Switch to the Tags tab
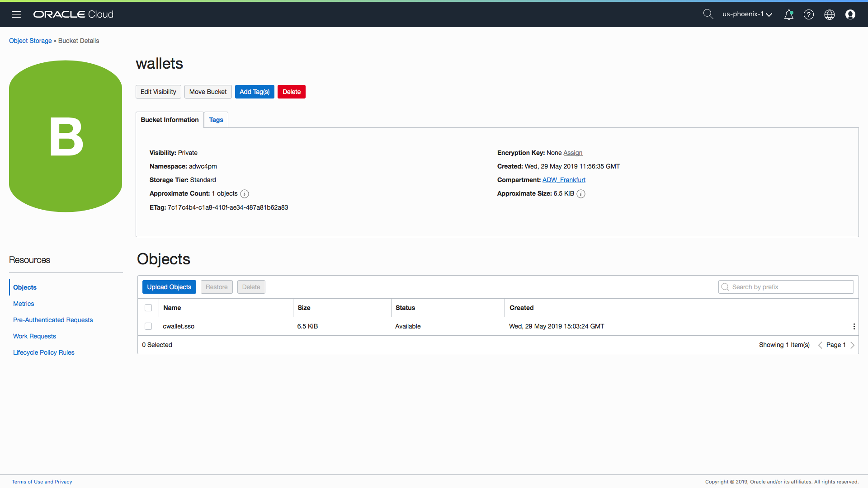Viewport: 868px width, 488px height. pos(216,120)
